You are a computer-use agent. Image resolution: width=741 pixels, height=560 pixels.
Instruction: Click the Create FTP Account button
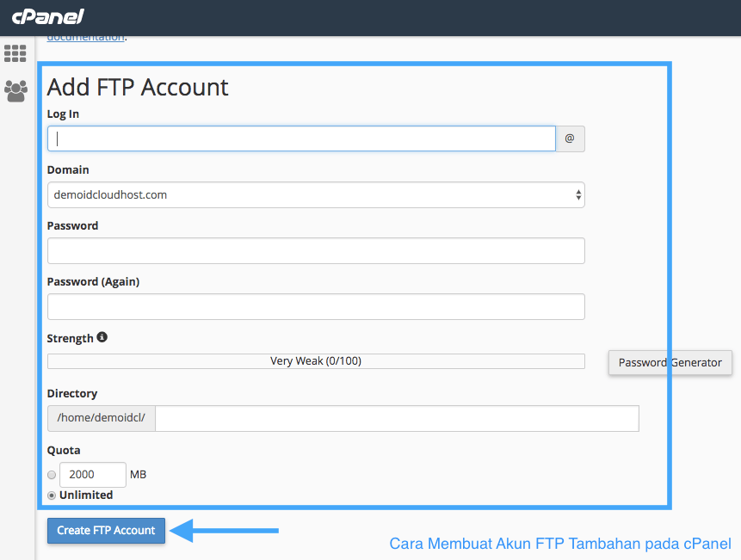click(106, 531)
